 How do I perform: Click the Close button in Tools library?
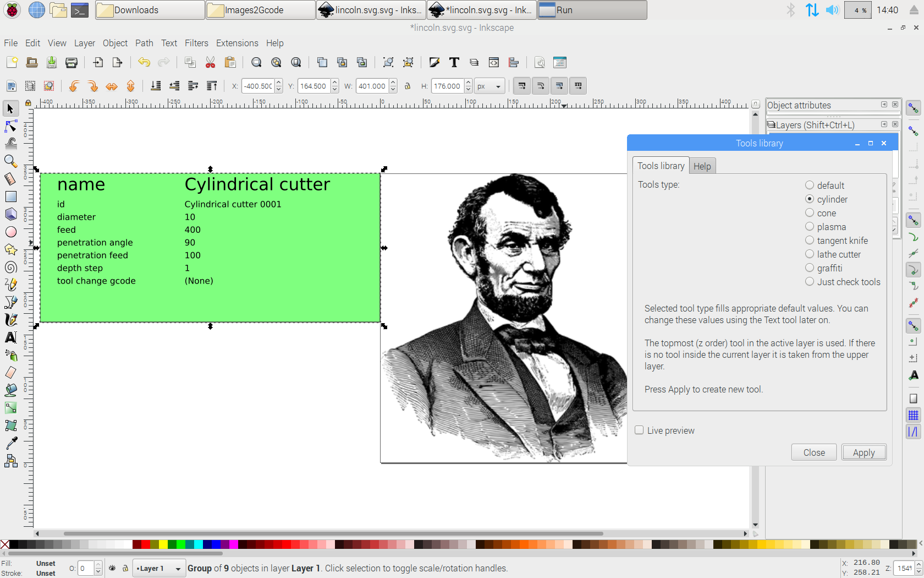pos(814,452)
